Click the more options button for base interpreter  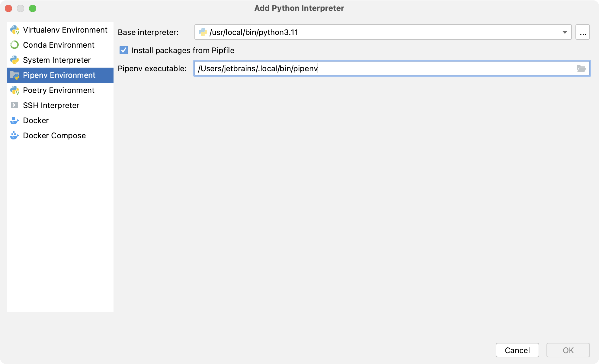[x=584, y=32]
